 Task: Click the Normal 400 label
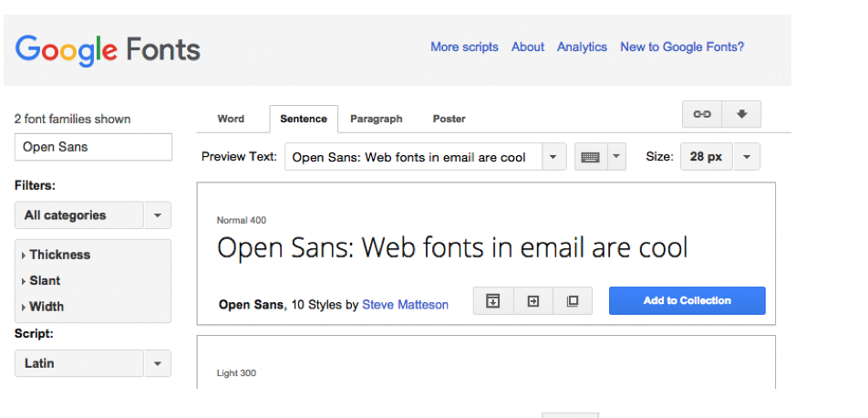242,220
